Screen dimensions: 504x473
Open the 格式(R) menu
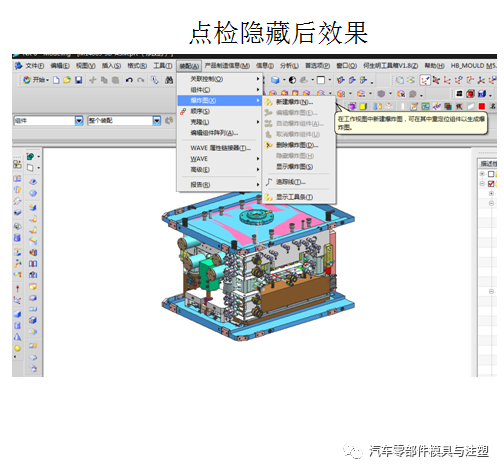(x=137, y=66)
